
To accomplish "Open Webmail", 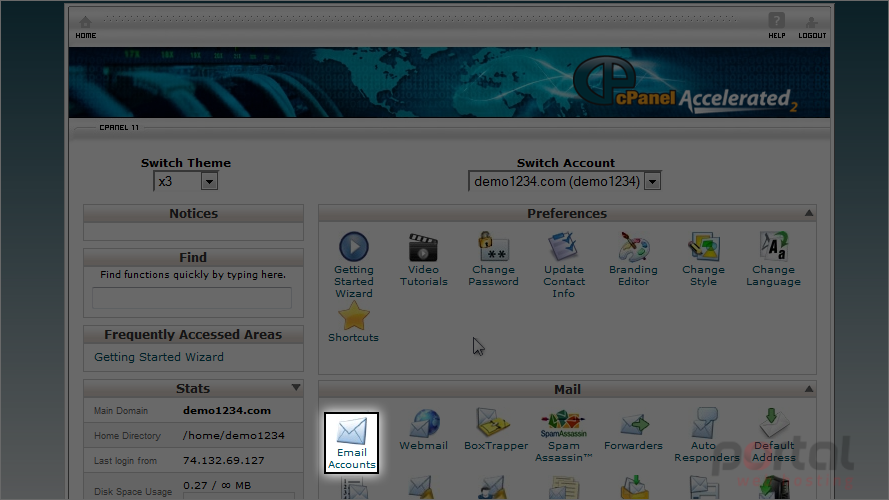I will point(424,429).
